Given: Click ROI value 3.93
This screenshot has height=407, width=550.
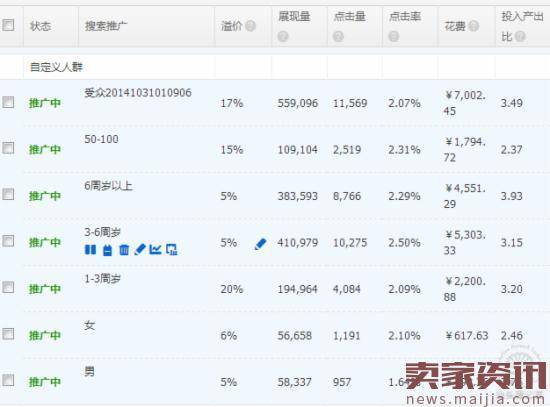Looking at the screenshot, I should [511, 196].
